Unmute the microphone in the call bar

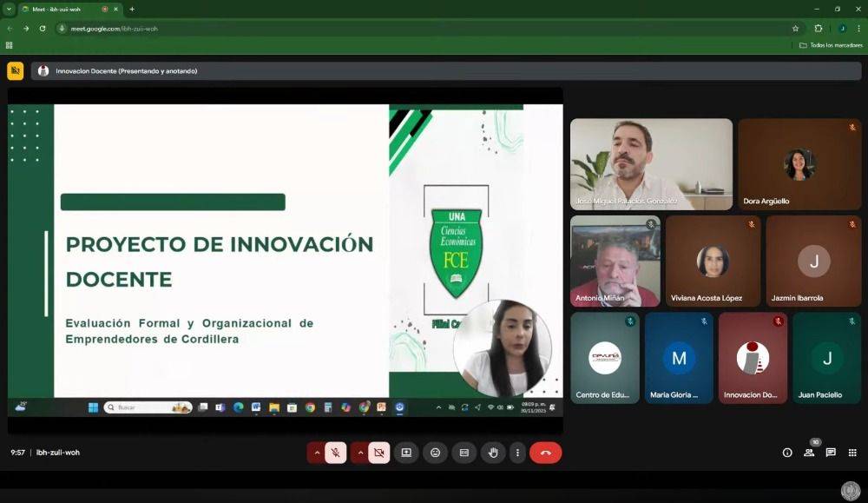coord(336,453)
